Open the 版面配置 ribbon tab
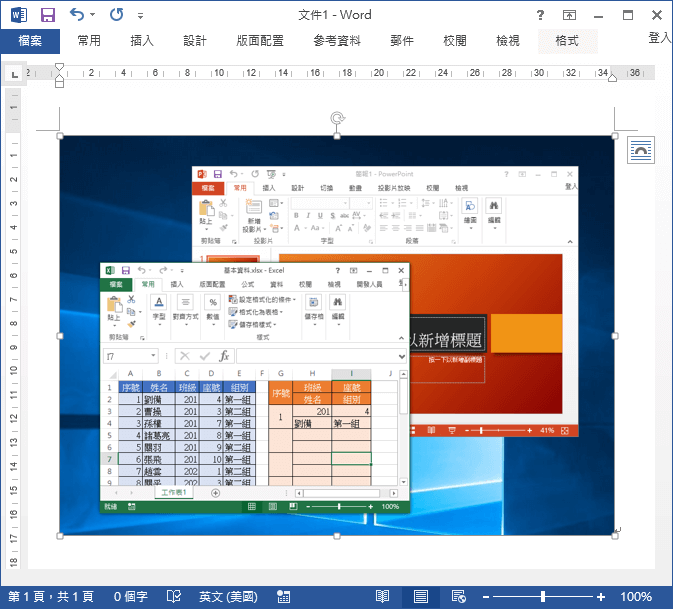This screenshot has width=673, height=609. 260,41
